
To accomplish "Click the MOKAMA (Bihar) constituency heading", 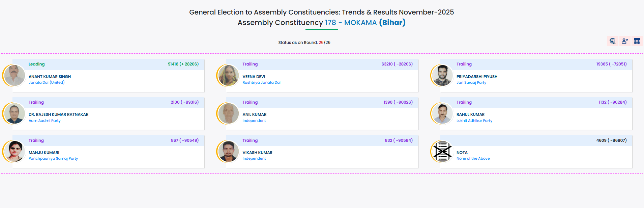I will coord(375,23).
